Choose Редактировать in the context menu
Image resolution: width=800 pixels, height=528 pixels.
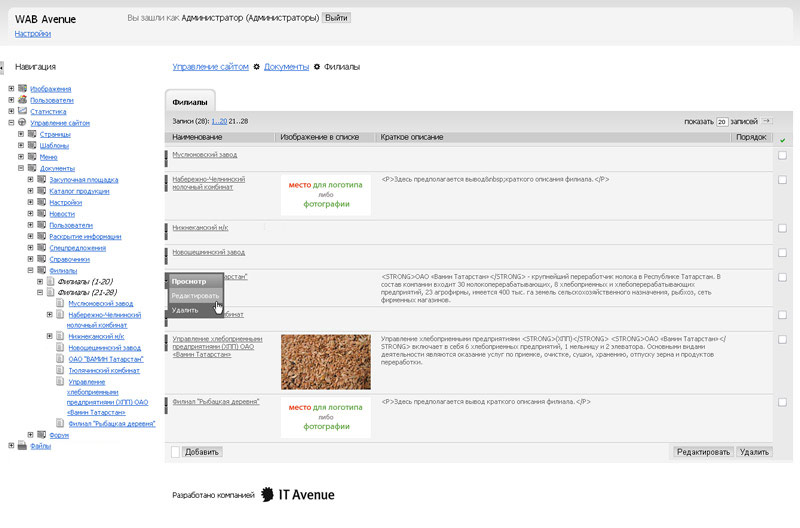195,296
